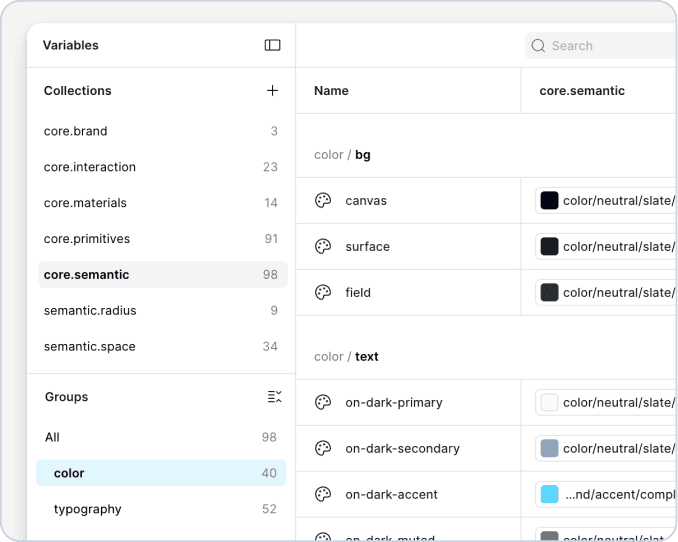678x542 pixels.
Task: Click the on-dark-accent alias value field
Action: point(606,494)
